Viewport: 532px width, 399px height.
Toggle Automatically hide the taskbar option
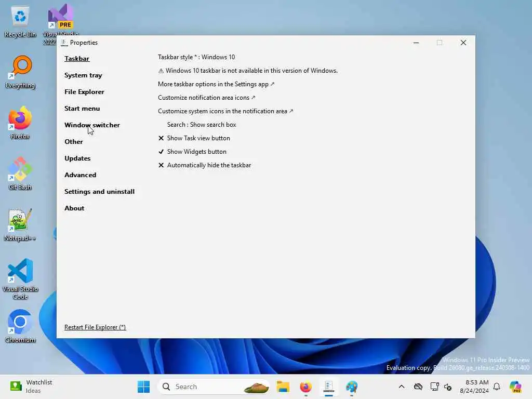[205, 165]
